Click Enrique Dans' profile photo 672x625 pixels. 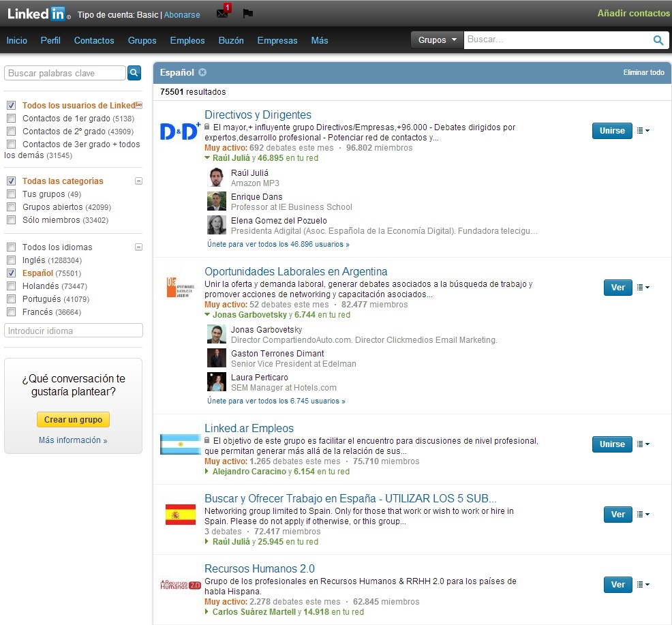point(217,202)
